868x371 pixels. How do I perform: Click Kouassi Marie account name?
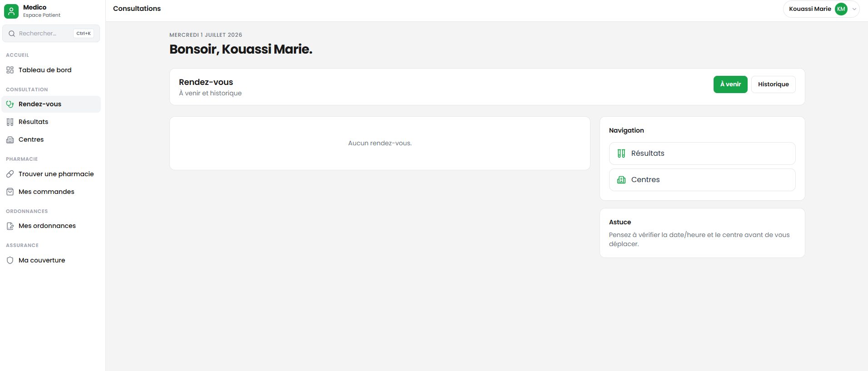[810, 9]
